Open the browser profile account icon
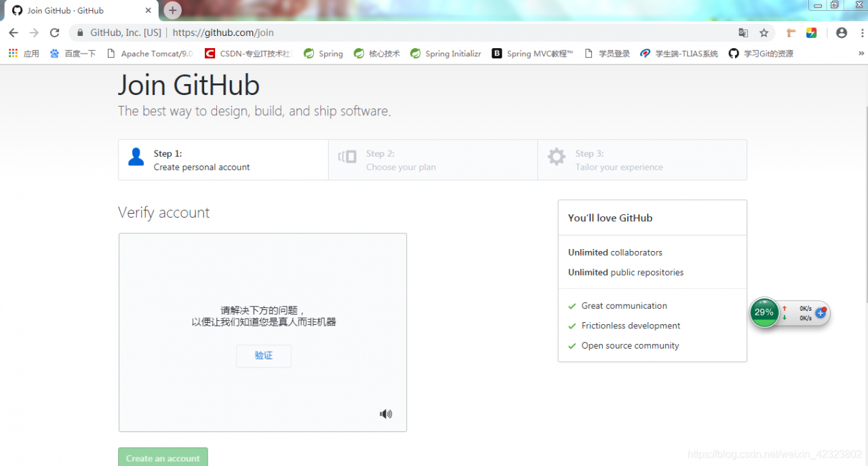 pyautogui.click(x=841, y=32)
